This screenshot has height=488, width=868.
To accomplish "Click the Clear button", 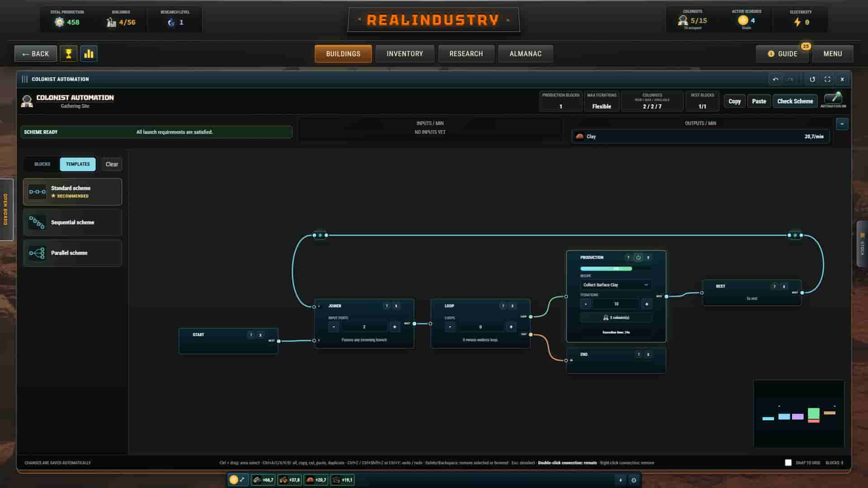I will 112,164.
